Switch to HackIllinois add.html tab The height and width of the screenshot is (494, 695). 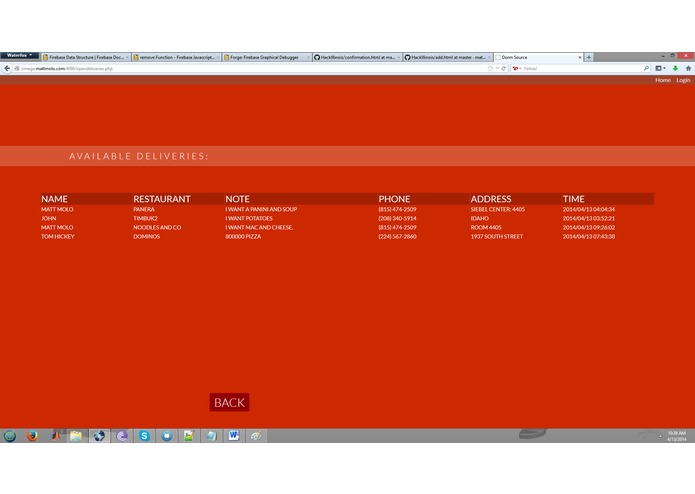coord(448,57)
